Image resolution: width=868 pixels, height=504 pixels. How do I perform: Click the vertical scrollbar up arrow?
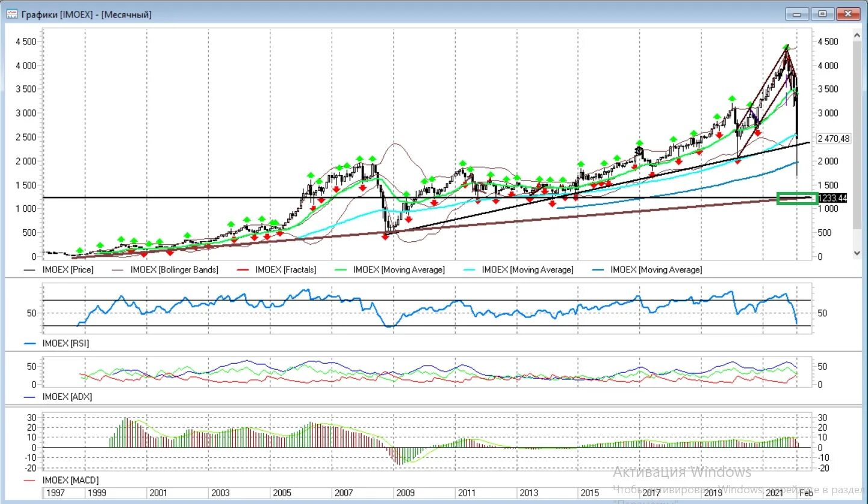pyautogui.click(x=858, y=37)
